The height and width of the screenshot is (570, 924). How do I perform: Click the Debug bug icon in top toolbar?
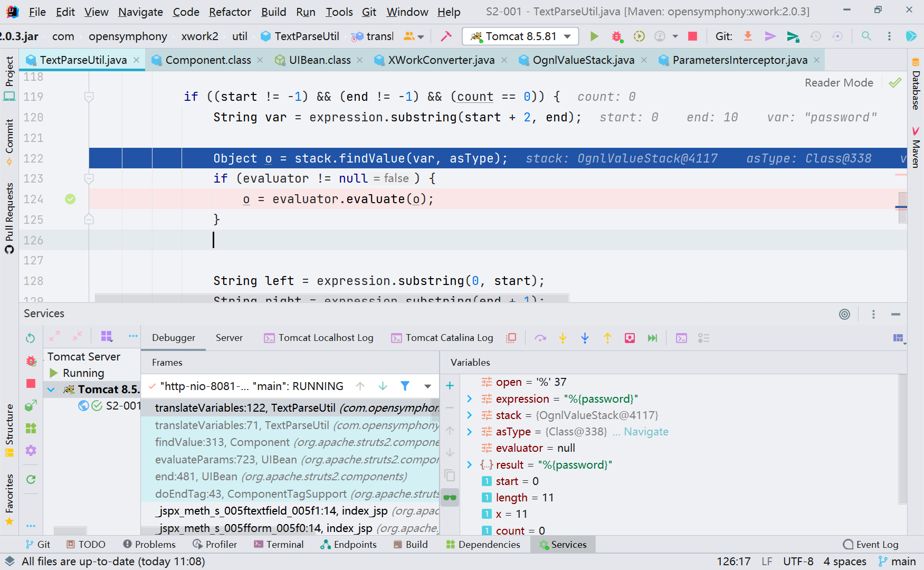[616, 36]
